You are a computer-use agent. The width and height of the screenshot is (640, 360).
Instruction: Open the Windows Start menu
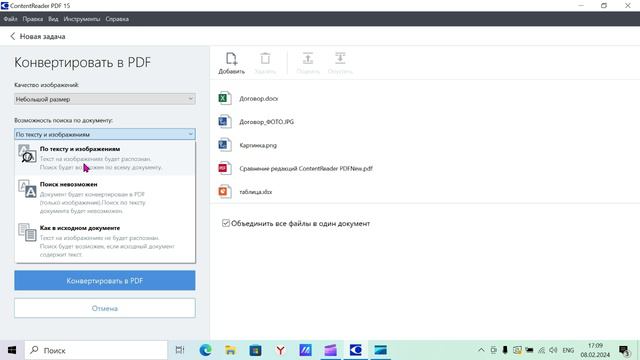(12, 350)
